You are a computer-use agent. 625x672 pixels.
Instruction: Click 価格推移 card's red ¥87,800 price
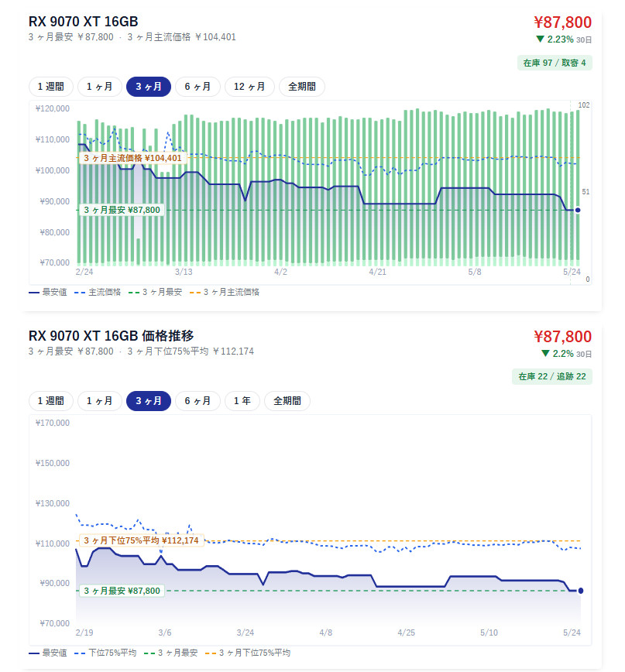point(562,337)
